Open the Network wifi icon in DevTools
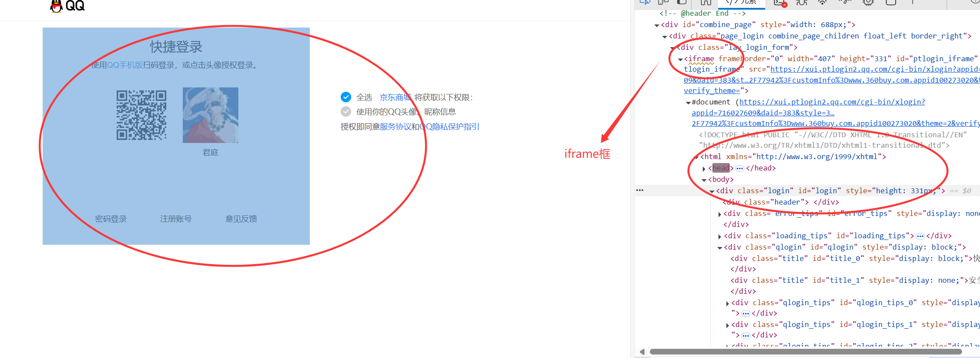This screenshot has width=980, height=358. (x=823, y=2)
